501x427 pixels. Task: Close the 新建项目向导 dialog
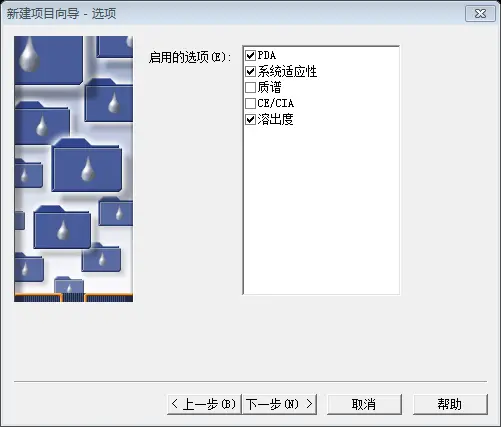pos(480,14)
